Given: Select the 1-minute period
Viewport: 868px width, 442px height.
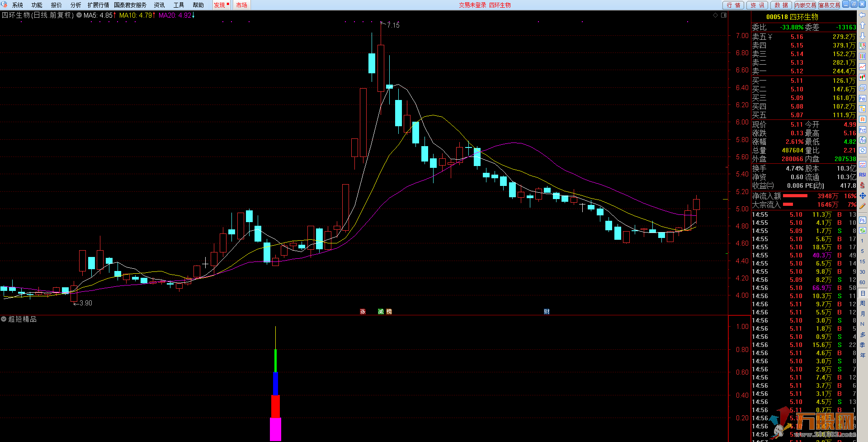Looking at the screenshot, I should pyautogui.click(x=863, y=241).
